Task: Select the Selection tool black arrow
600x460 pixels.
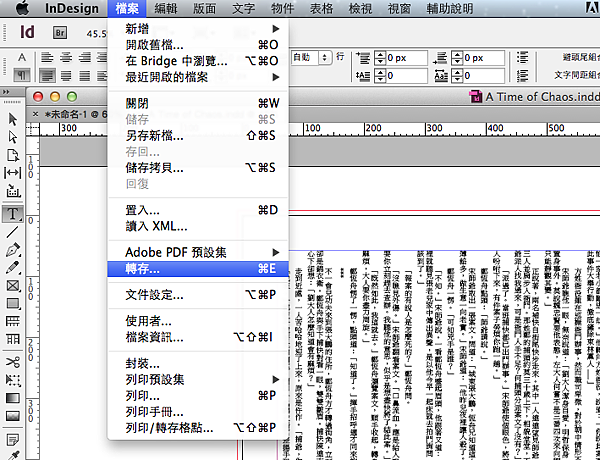Action: [x=13, y=119]
